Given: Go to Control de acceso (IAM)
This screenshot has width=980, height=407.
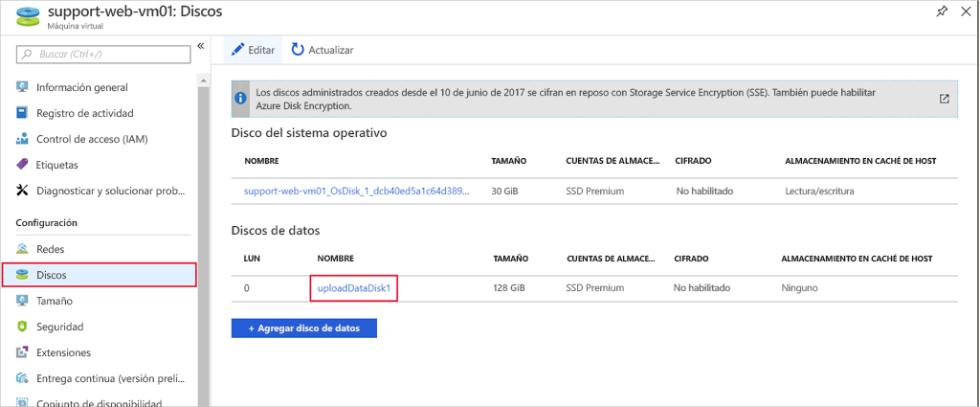Looking at the screenshot, I should pos(92,139).
